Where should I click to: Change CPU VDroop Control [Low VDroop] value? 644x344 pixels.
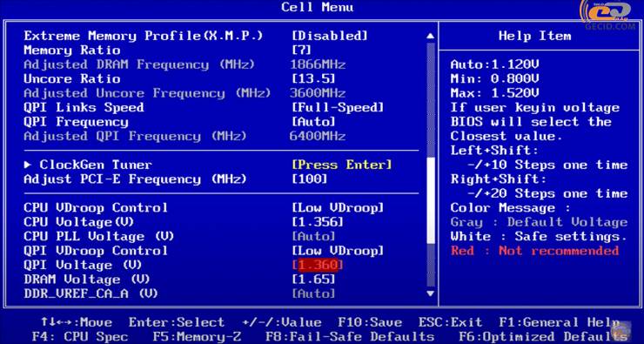tap(338, 207)
